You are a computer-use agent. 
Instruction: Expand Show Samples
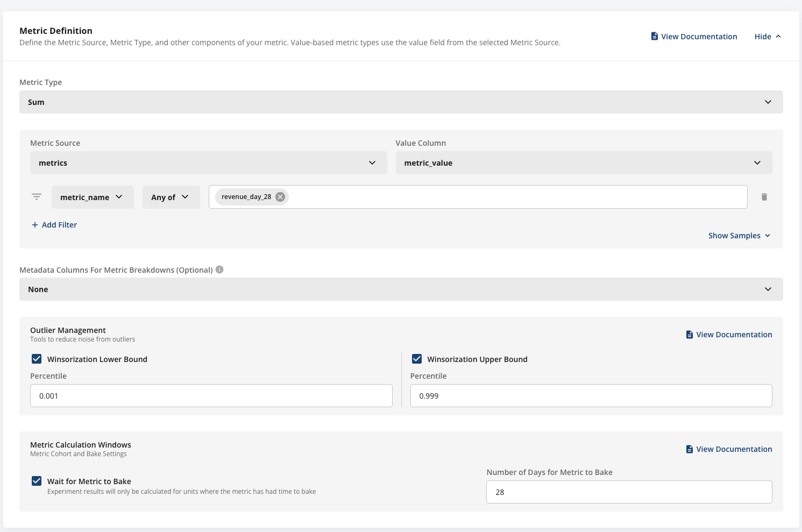(x=740, y=236)
